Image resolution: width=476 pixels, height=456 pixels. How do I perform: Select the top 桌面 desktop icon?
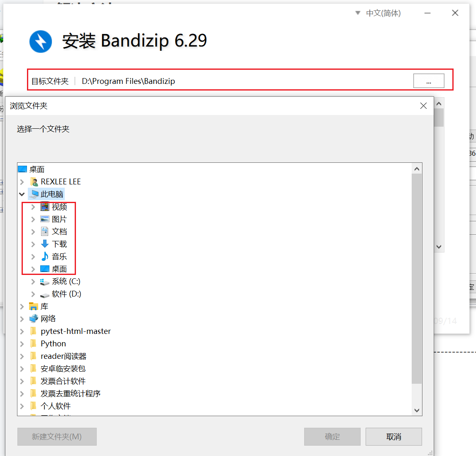[22, 169]
